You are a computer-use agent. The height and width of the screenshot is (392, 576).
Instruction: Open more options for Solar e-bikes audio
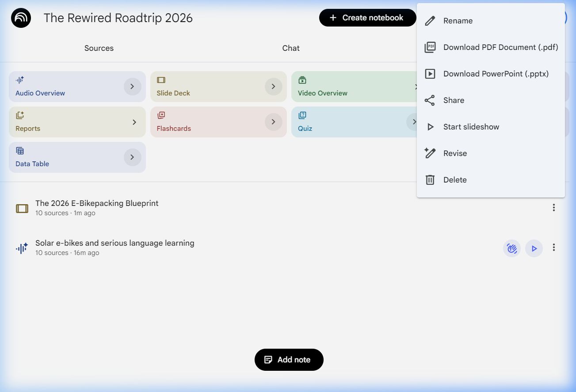click(553, 247)
